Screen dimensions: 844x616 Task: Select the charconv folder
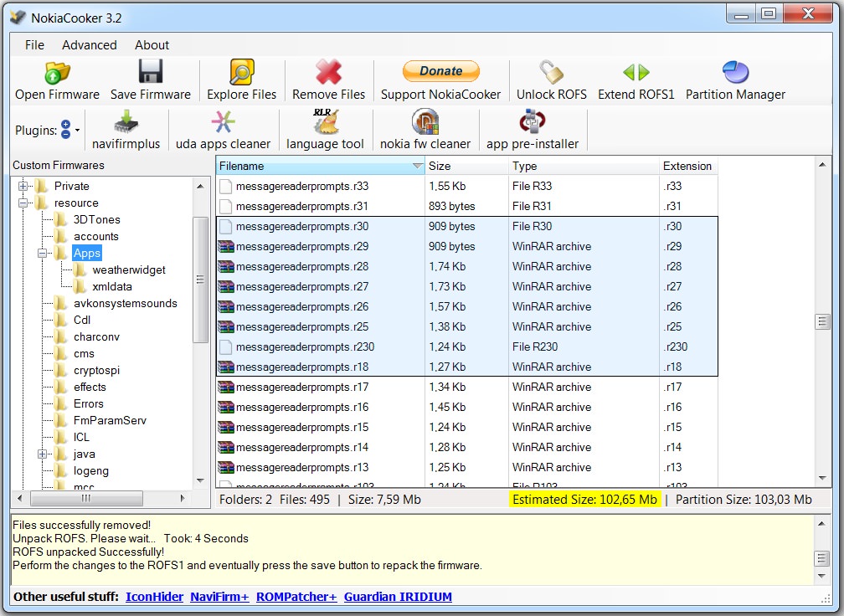pyautogui.click(x=96, y=336)
